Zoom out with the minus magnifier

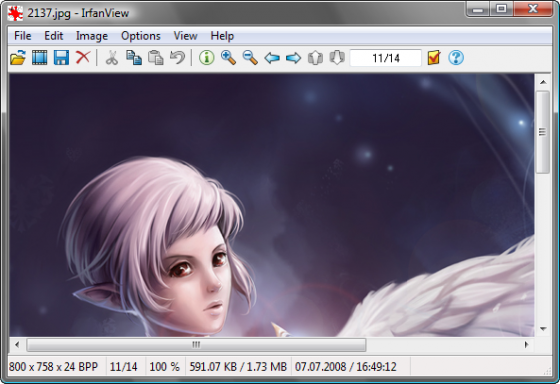[x=250, y=58]
